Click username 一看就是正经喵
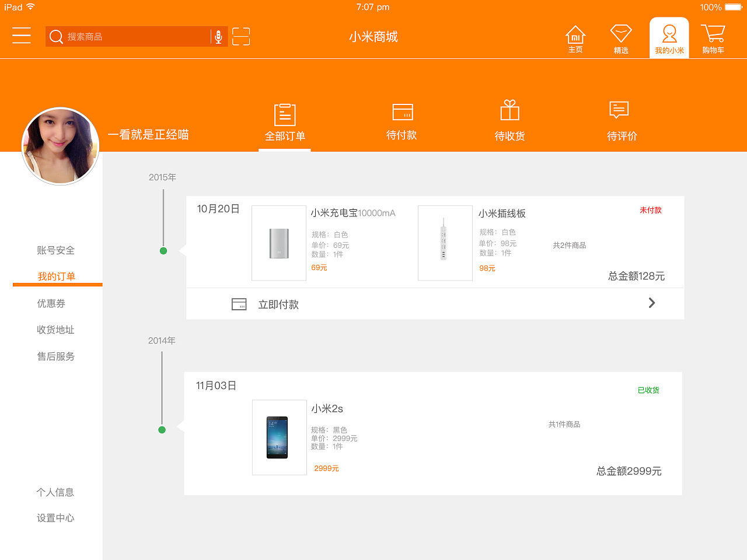 (x=148, y=135)
